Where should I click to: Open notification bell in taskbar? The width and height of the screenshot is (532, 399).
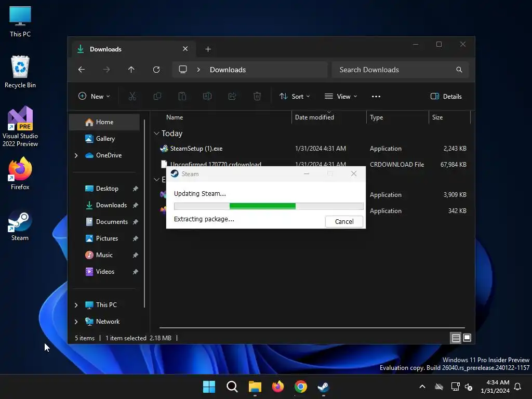[x=517, y=387]
